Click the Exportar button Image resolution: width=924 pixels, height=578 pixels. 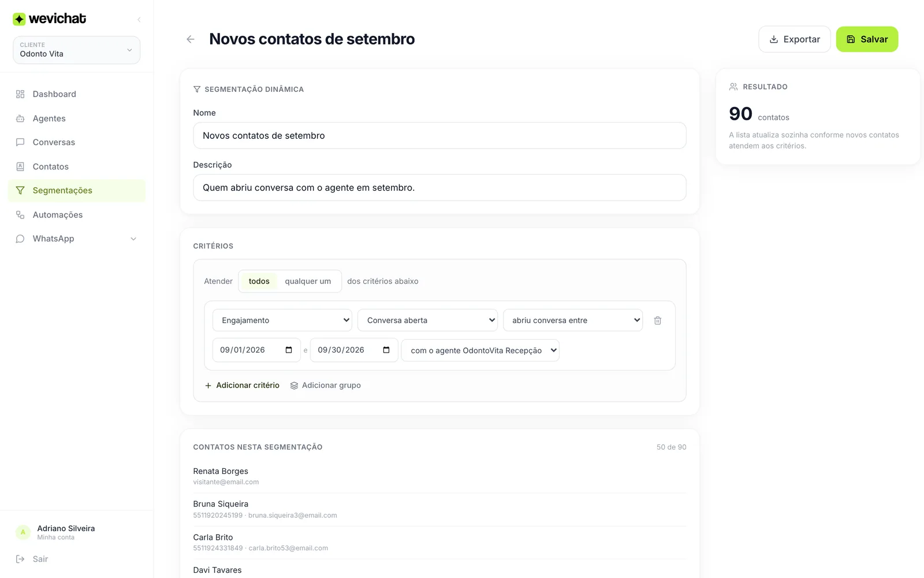point(795,39)
